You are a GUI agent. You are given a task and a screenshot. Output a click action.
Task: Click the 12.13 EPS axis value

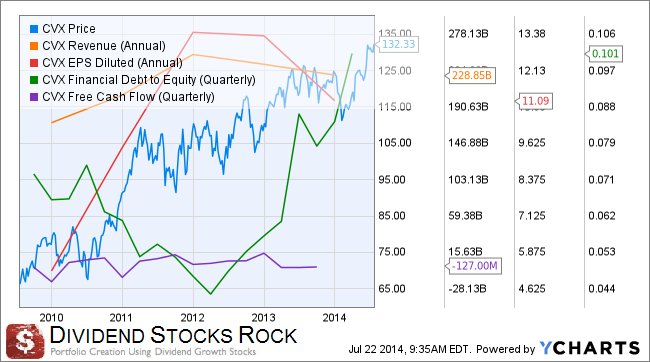(532, 70)
